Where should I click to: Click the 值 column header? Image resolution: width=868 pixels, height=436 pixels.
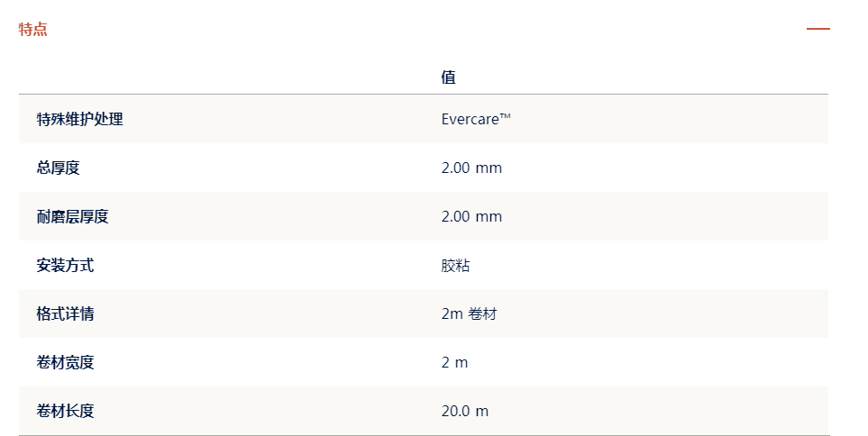coord(448,77)
